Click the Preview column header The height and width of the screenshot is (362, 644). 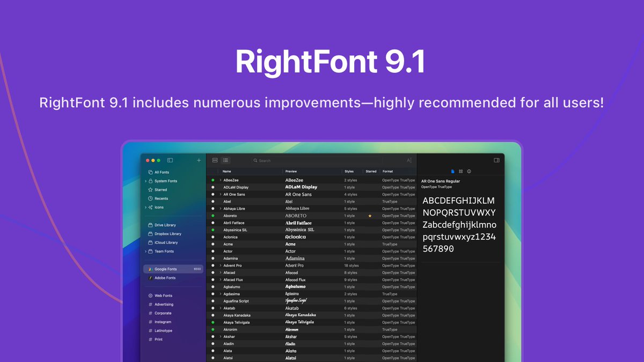[x=312, y=172]
